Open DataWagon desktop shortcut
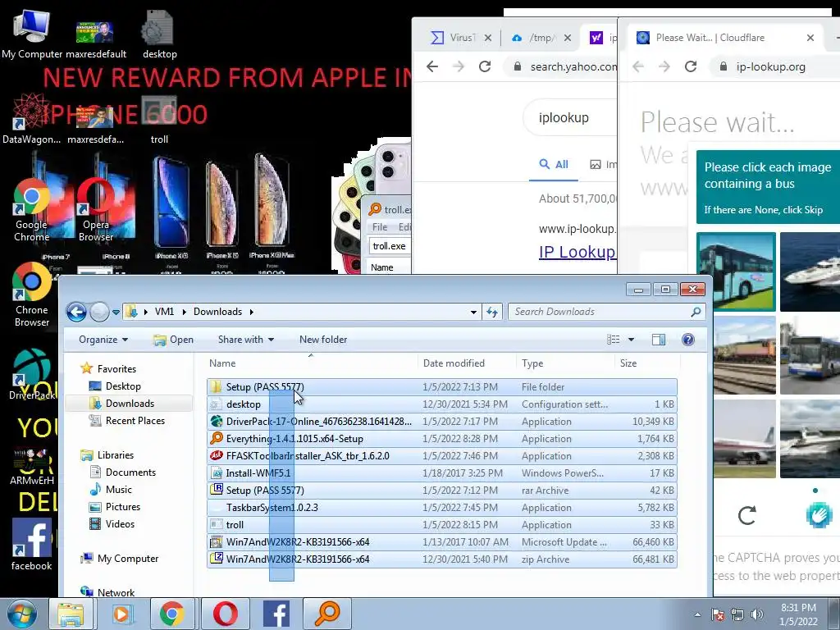 (32, 120)
